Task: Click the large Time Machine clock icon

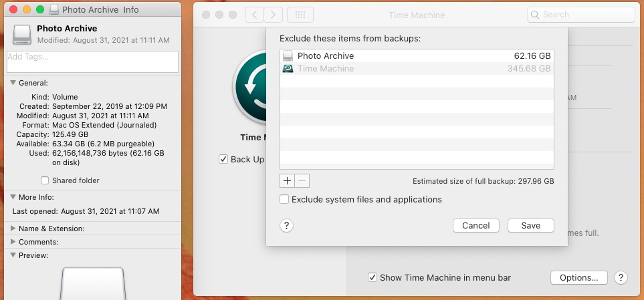Action: (x=249, y=87)
